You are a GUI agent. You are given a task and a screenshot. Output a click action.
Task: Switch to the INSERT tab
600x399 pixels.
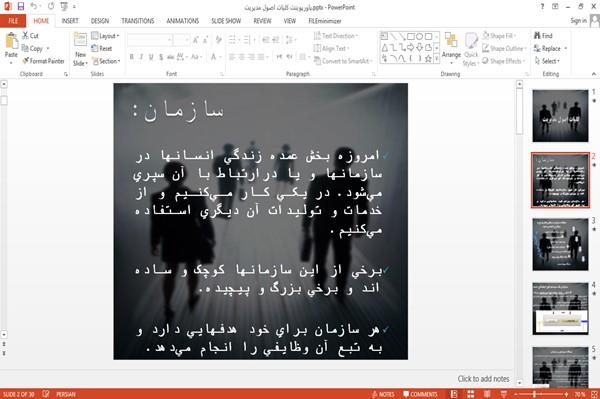70,21
